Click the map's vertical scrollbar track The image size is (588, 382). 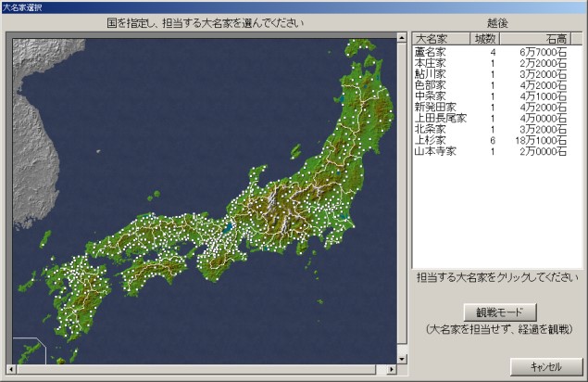(402, 350)
